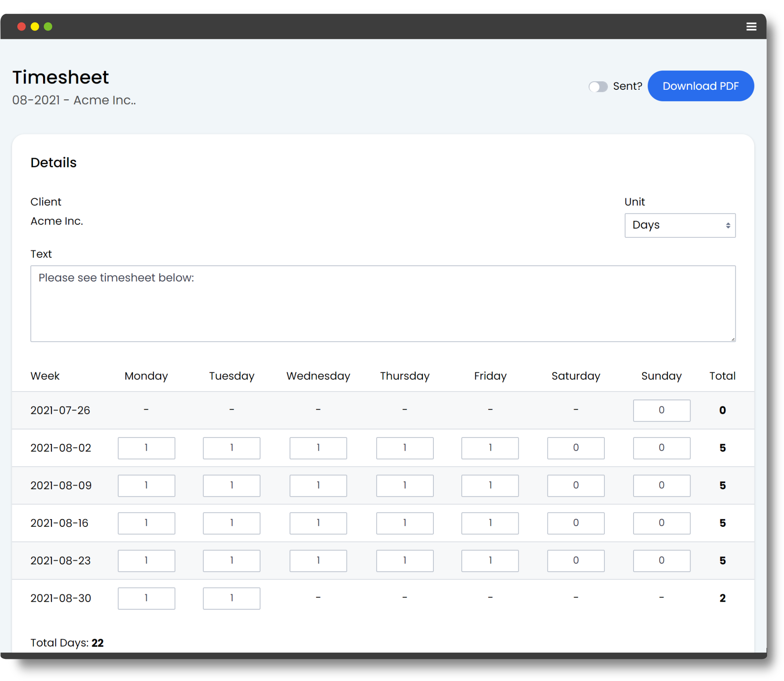Click the yellow minimize window dot
784x681 pixels.
pos(35,26)
